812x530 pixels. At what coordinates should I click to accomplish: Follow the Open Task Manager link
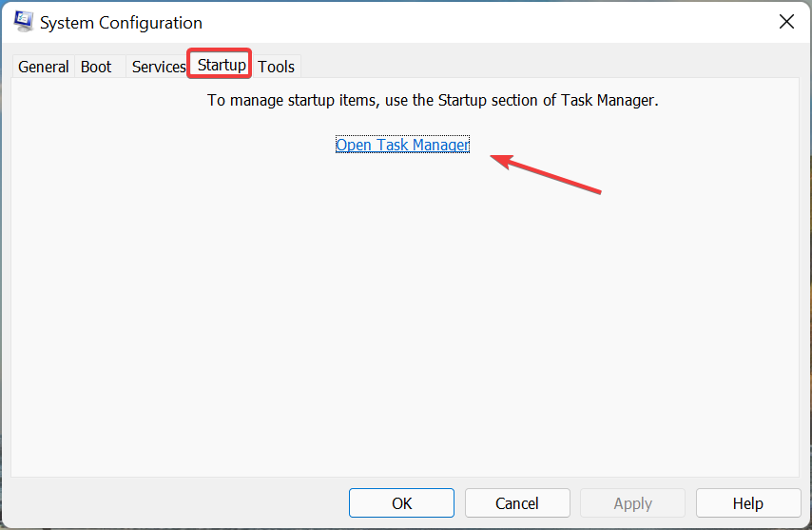coord(402,145)
